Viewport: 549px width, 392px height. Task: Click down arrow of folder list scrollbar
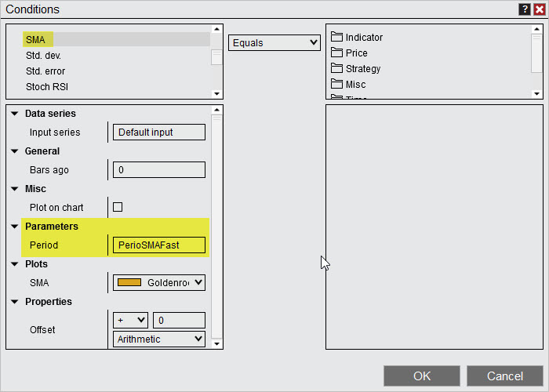point(536,93)
